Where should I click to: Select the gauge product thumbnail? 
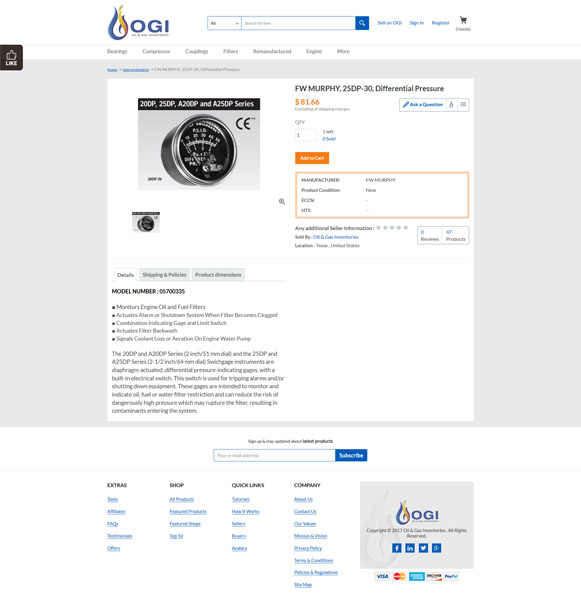(146, 222)
